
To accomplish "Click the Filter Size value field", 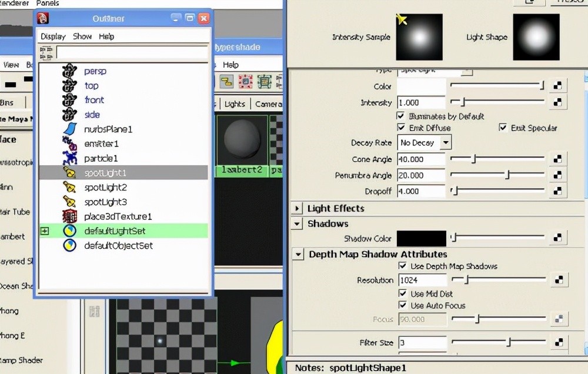I will click(x=423, y=342).
